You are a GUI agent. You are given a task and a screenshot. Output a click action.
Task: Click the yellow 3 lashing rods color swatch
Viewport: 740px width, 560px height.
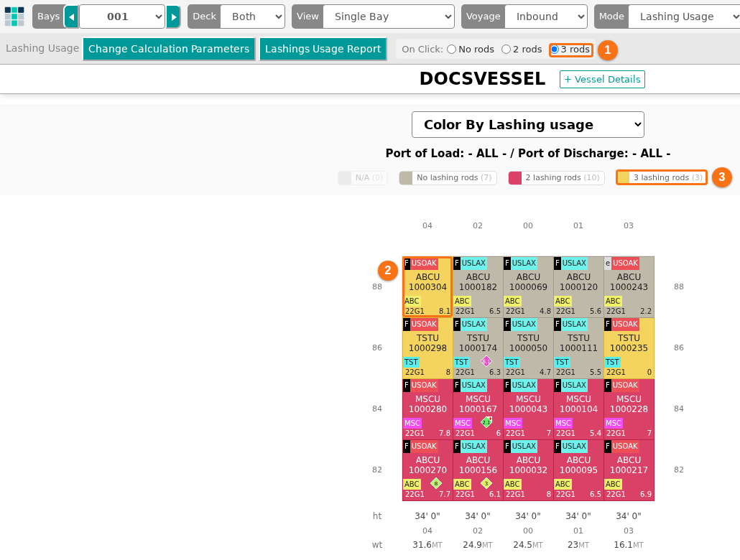(x=623, y=178)
